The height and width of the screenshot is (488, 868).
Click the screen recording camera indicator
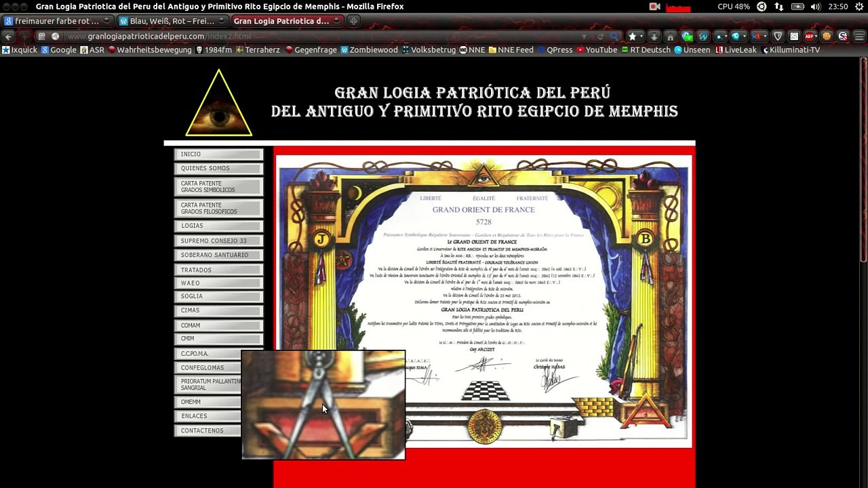tap(654, 7)
